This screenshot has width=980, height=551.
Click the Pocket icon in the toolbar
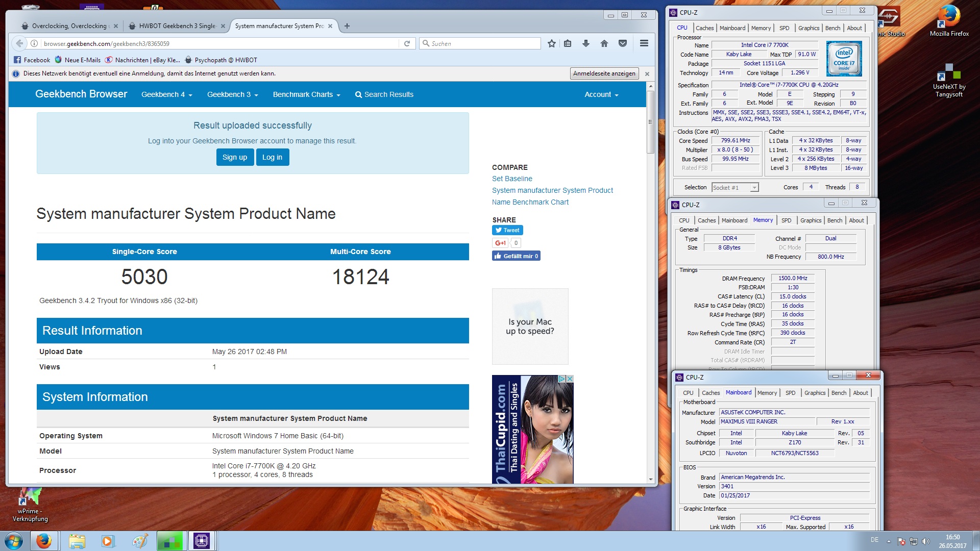pyautogui.click(x=623, y=43)
